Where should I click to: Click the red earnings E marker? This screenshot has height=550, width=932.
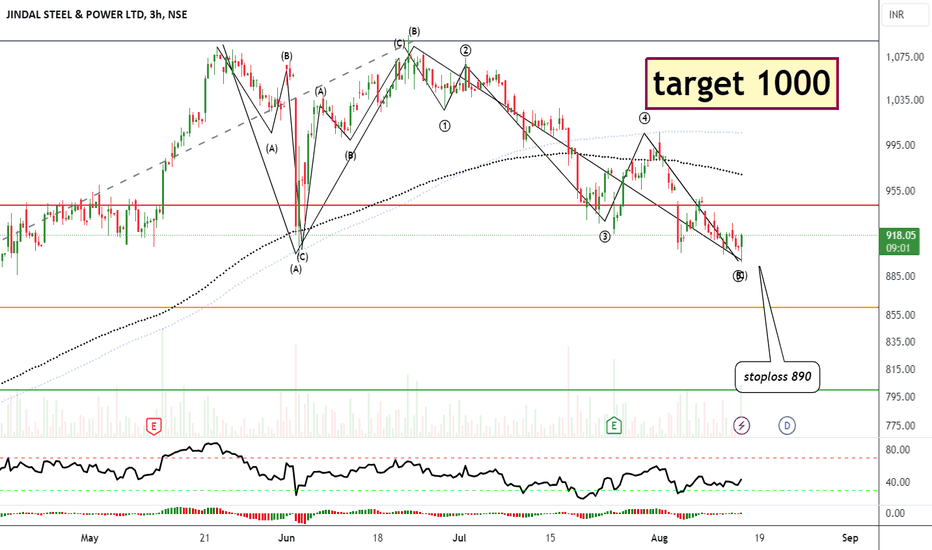[x=153, y=426]
